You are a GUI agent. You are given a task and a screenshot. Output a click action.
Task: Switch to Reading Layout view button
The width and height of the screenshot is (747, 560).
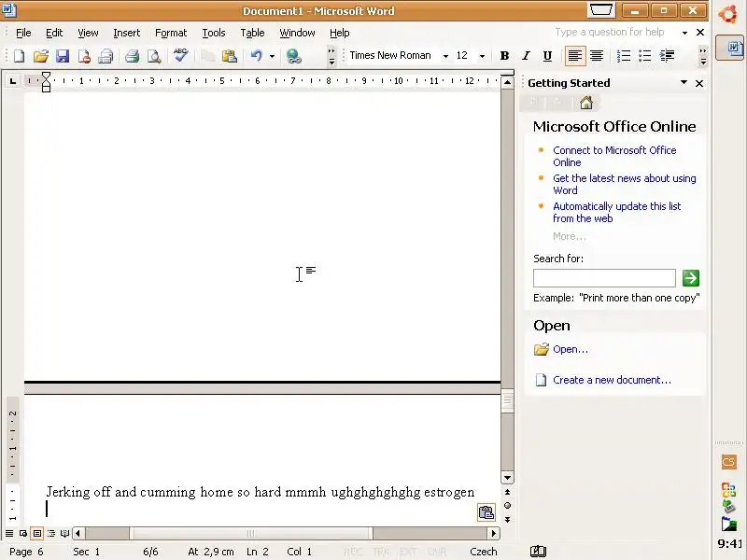(x=64, y=533)
